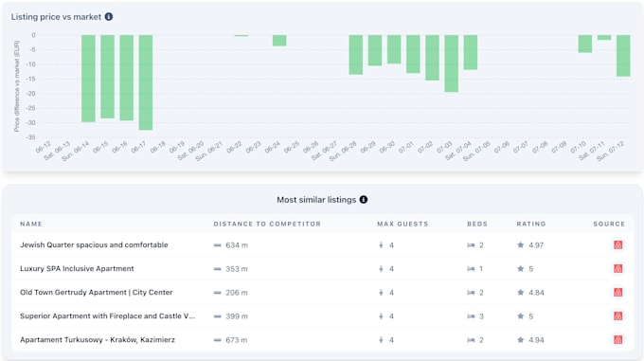The height and width of the screenshot is (361, 644).
Task: Open Airbnb source icon for Apartament Turkusowy
Action: [x=617, y=340]
